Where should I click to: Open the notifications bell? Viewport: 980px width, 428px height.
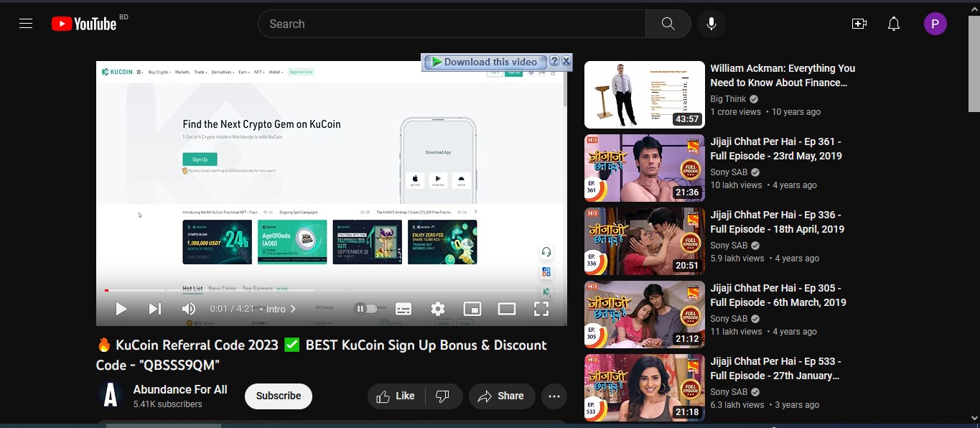pyautogui.click(x=894, y=24)
